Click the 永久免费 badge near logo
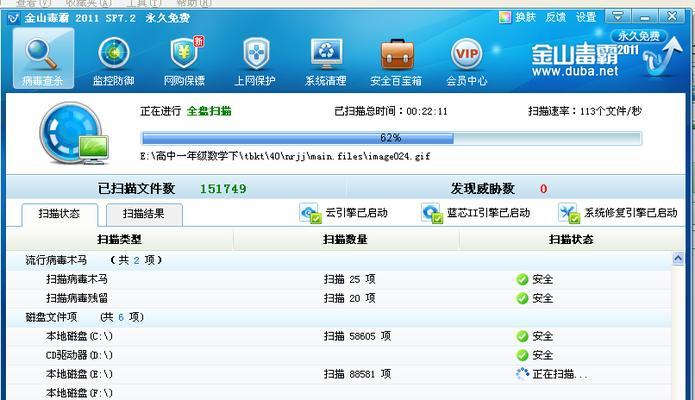The height and width of the screenshot is (400, 695). [x=638, y=36]
